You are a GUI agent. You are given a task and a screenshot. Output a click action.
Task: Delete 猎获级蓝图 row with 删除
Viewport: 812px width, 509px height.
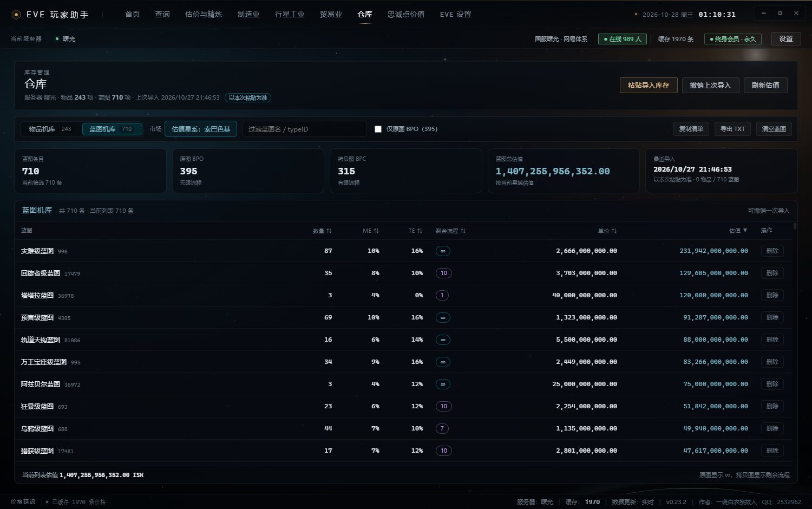[772, 451]
